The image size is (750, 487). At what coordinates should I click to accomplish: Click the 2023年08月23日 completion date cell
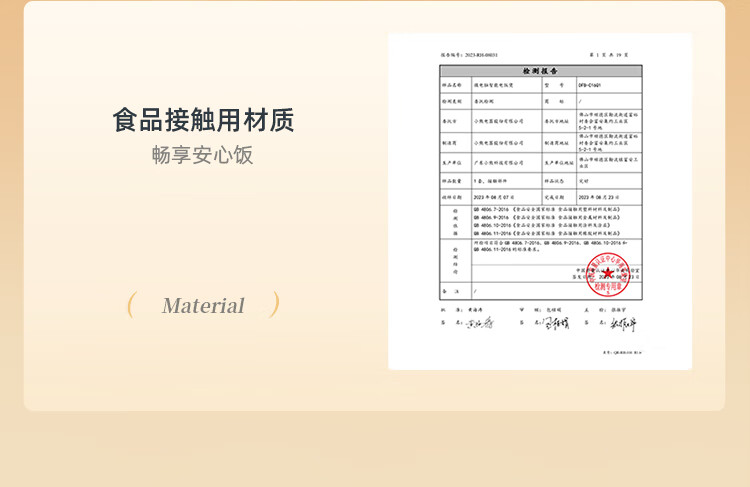598,197
